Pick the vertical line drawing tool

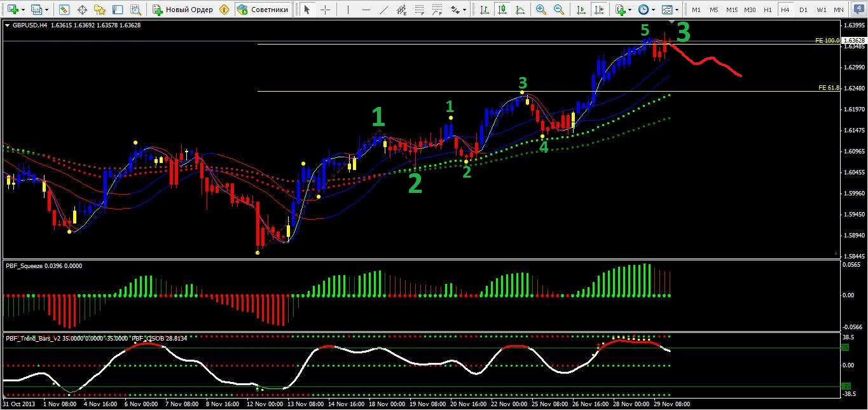(347, 10)
